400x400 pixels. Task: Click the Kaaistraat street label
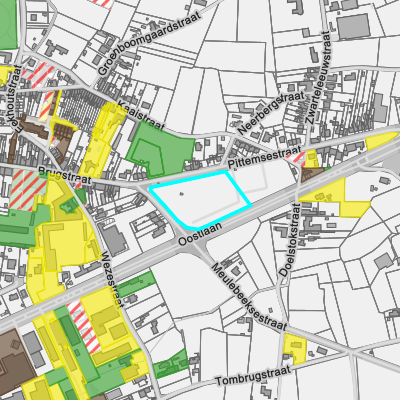(141, 116)
